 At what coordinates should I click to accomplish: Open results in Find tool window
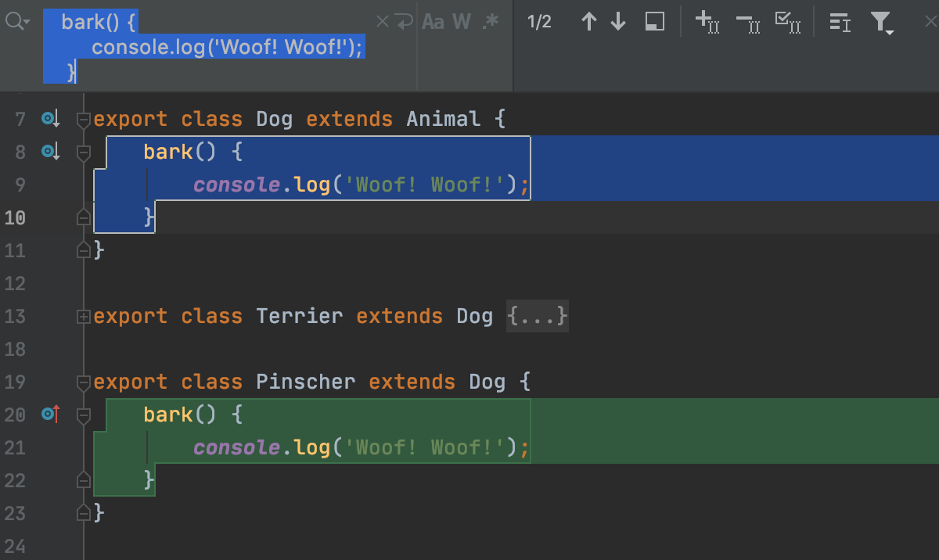point(655,22)
